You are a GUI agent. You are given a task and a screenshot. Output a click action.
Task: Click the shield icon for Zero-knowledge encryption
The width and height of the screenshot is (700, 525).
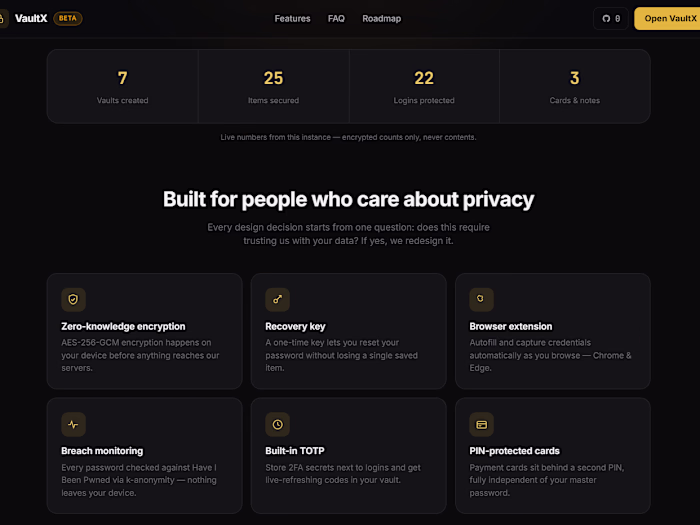(73, 299)
